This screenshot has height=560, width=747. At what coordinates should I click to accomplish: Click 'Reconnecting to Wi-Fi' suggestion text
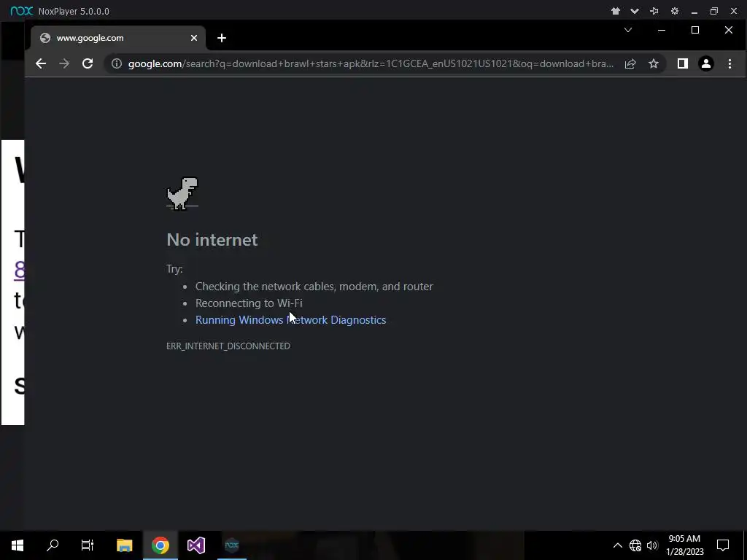[x=249, y=303]
